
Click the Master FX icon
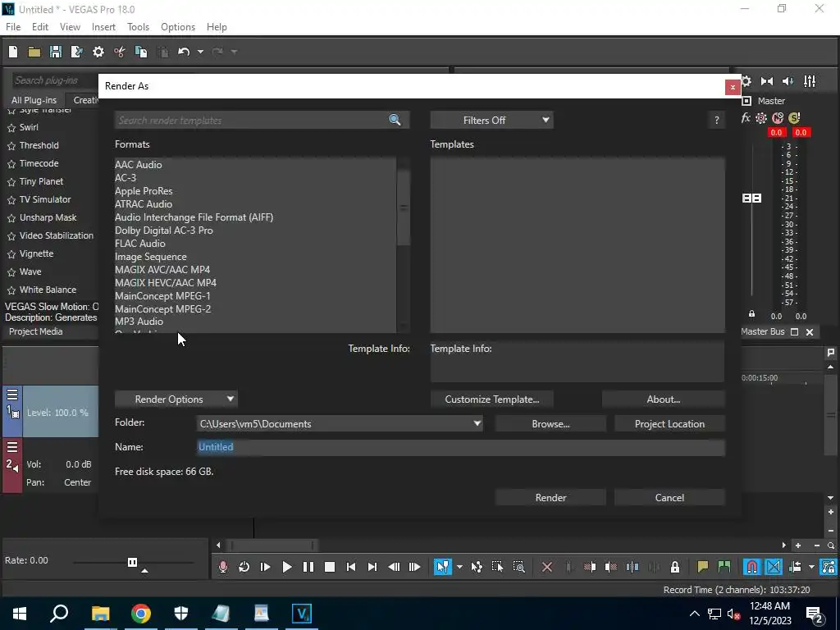coord(746,118)
